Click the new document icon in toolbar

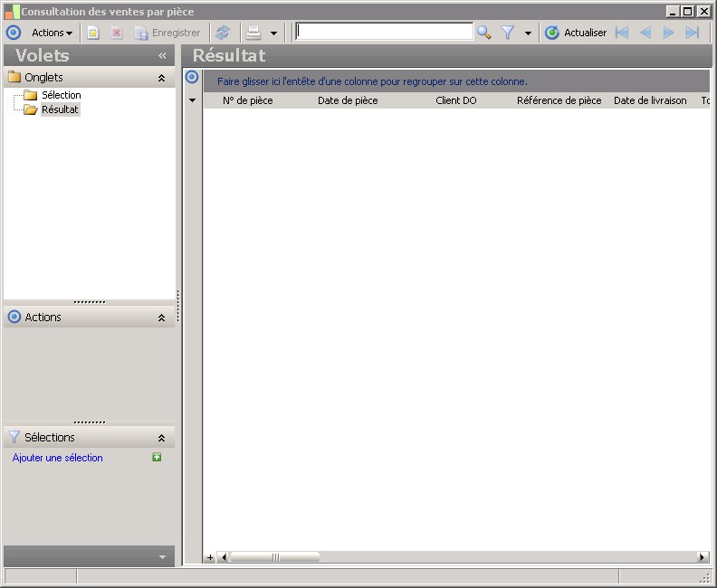click(x=93, y=33)
